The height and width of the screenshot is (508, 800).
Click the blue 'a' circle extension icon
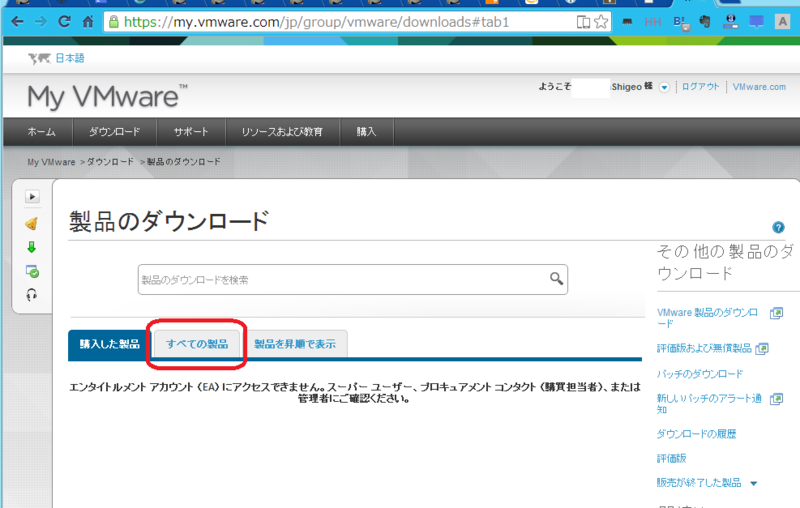tap(731, 21)
